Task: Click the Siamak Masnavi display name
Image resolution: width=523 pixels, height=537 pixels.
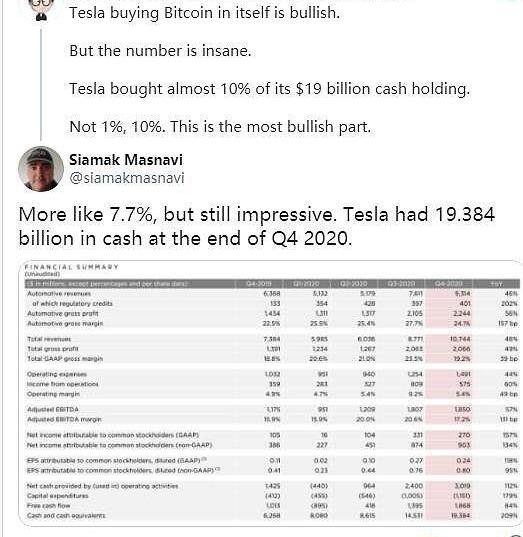Action: pyautogui.click(x=126, y=160)
